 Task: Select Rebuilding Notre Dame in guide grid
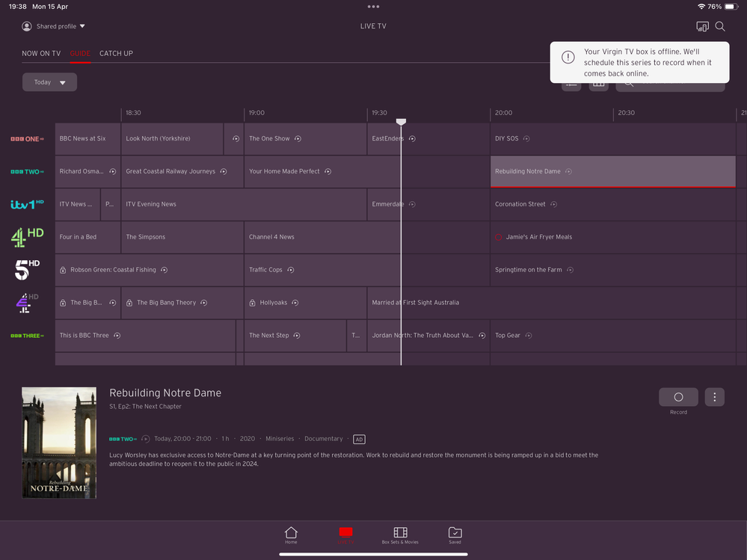click(x=613, y=171)
